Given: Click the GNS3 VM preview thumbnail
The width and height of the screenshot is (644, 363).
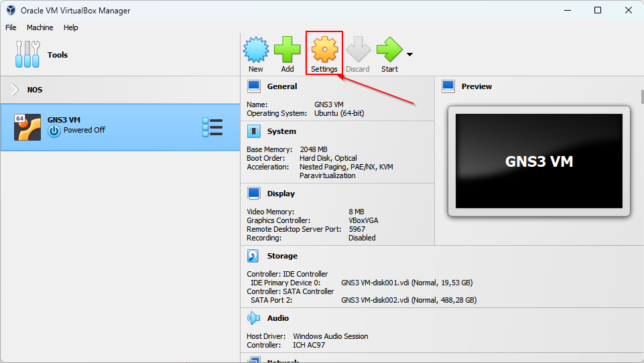Looking at the screenshot, I should (x=539, y=161).
